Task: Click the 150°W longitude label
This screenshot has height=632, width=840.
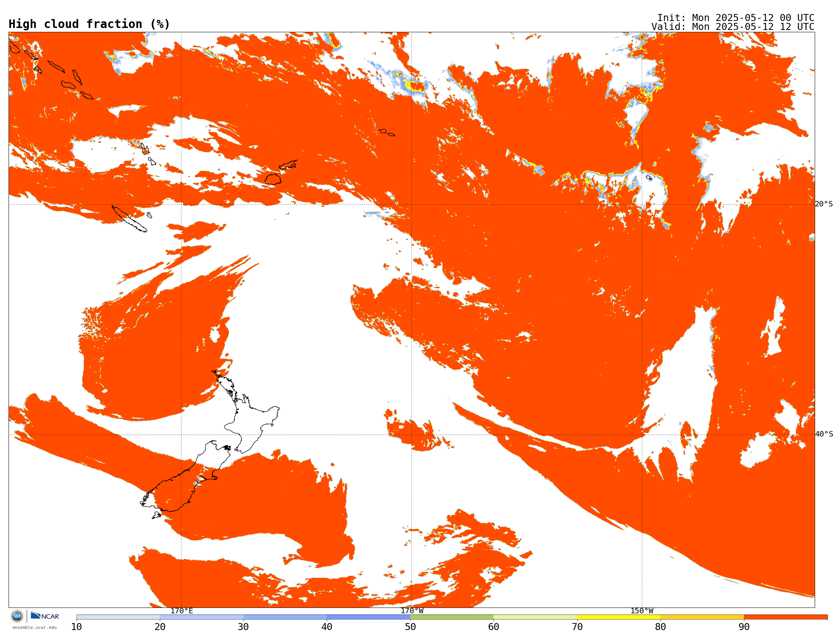Action: [642, 611]
